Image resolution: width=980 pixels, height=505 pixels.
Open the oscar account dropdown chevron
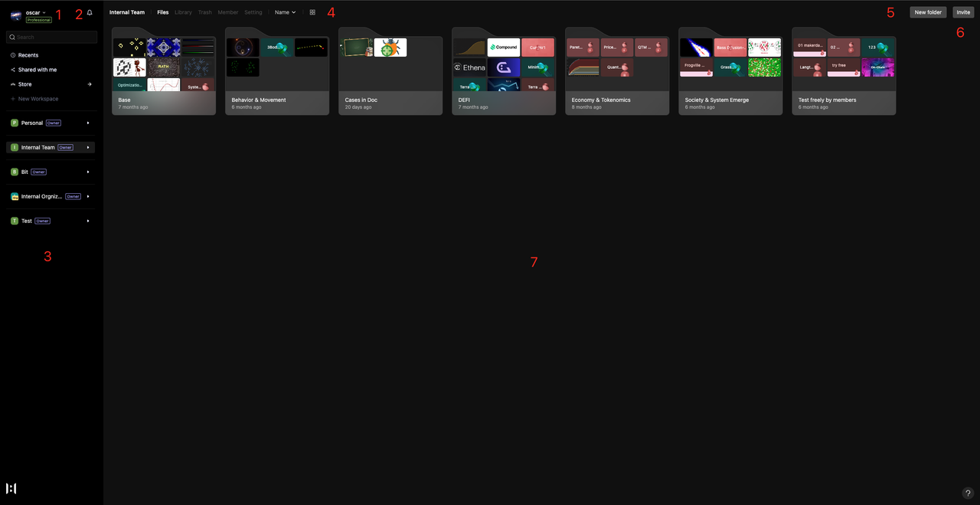pos(44,12)
